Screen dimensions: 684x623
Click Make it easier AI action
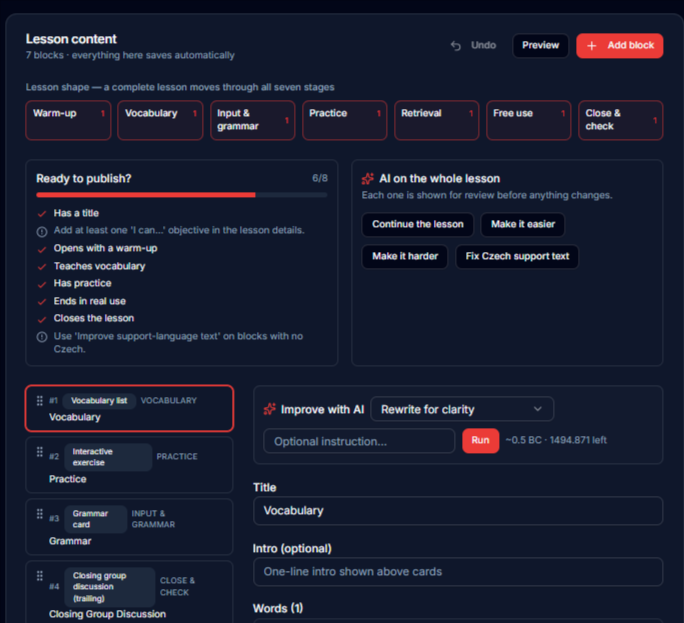point(523,224)
